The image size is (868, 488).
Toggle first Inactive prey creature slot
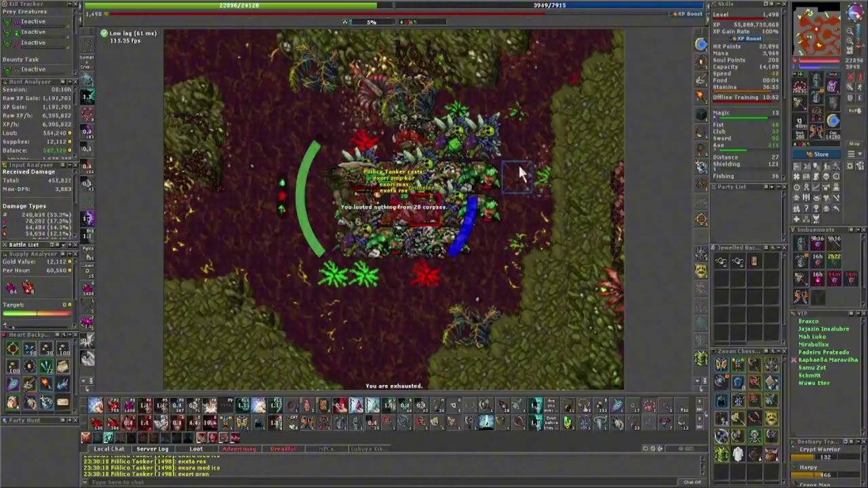click(x=36, y=23)
